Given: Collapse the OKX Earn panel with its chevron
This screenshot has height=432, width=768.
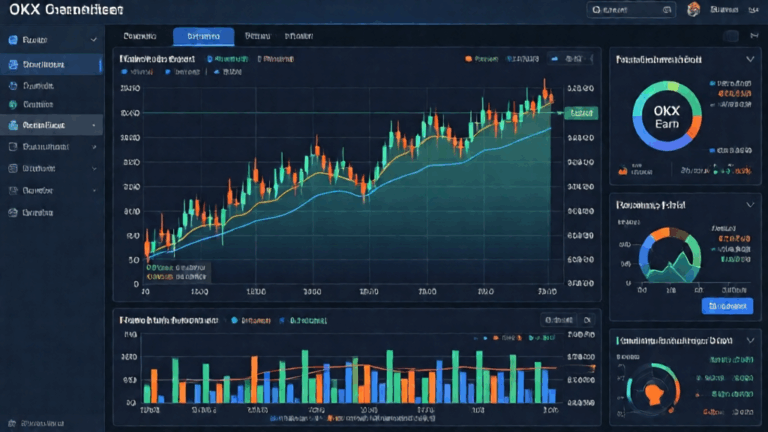Looking at the screenshot, I should click(x=750, y=59).
